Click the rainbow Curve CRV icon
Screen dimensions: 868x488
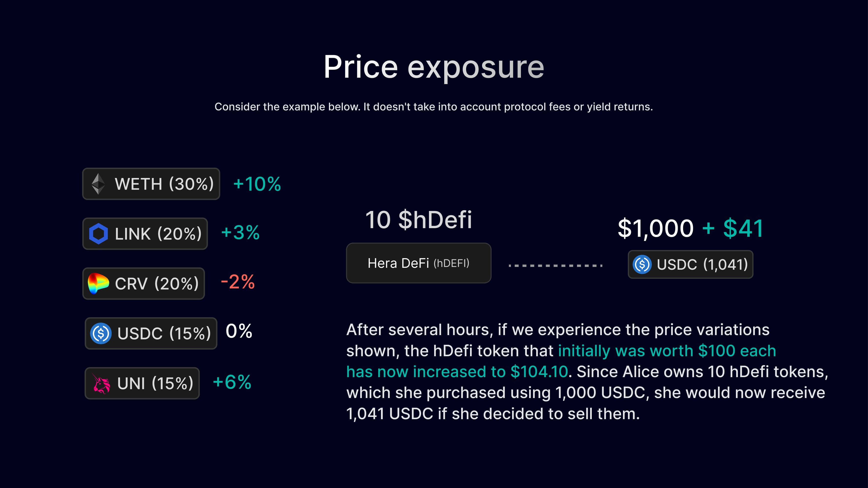point(98,283)
